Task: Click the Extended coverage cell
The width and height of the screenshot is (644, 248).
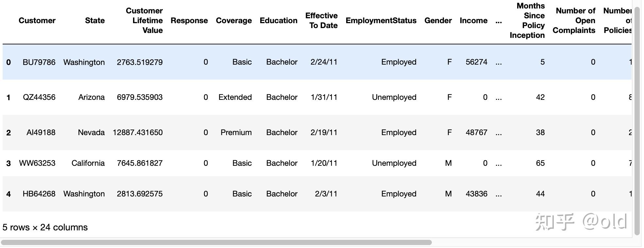Action: click(235, 97)
